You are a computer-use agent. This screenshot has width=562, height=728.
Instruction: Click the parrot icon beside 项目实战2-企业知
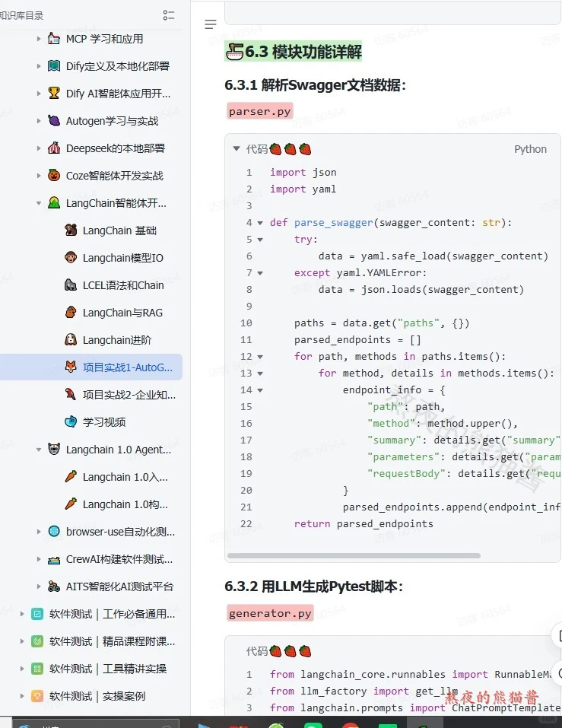coord(71,395)
